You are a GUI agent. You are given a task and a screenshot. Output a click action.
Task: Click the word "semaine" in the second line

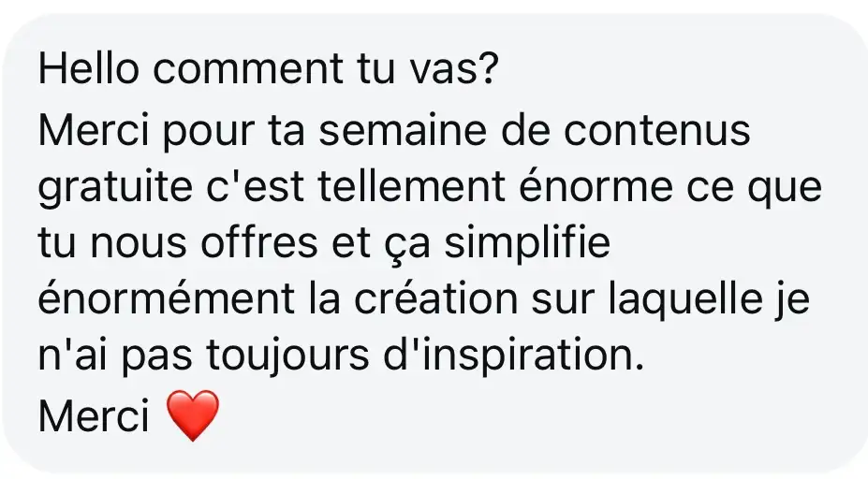click(403, 131)
